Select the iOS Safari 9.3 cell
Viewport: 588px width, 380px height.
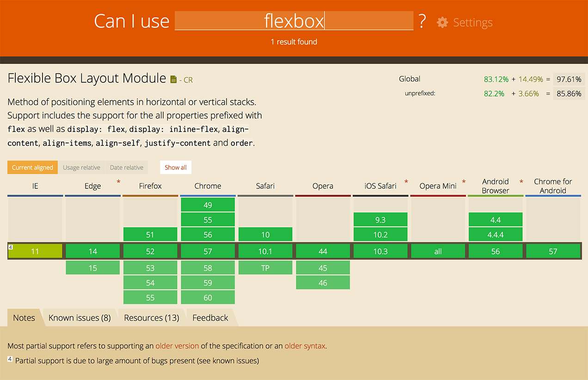(x=380, y=220)
